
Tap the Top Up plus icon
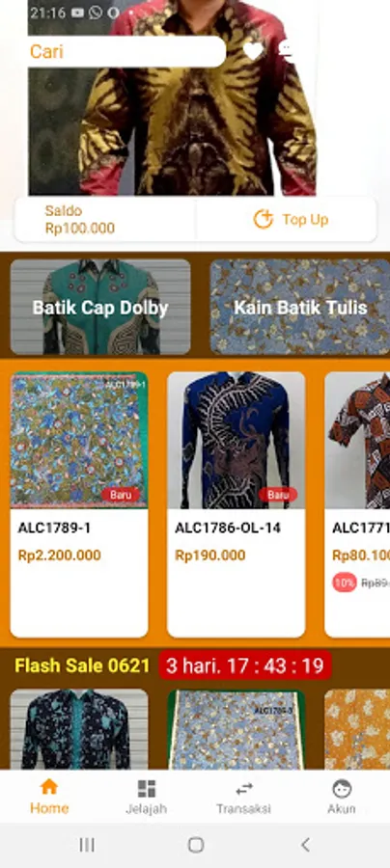coord(264,219)
